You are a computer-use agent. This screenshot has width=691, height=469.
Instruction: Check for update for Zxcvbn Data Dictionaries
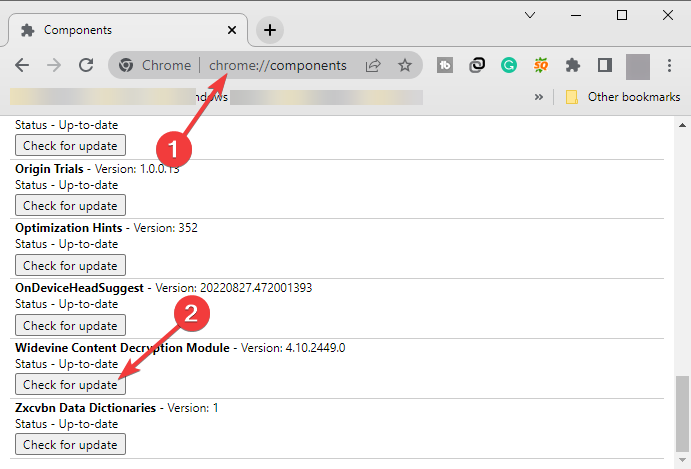tap(71, 444)
